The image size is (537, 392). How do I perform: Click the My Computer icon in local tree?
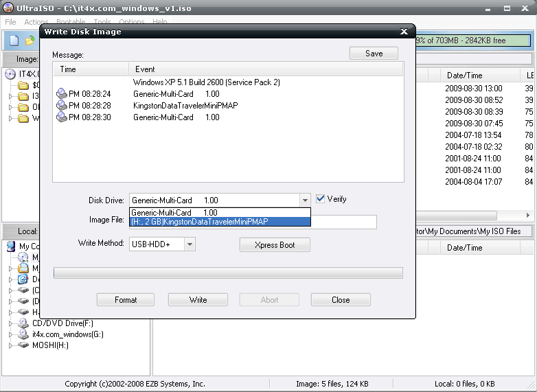click(11, 246)
